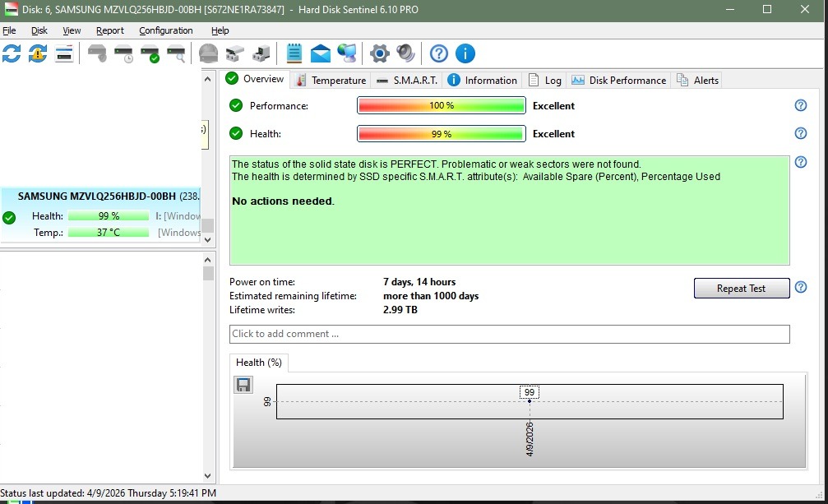Click the sidebar Temp. 37 °C bar
The height and width of the screenshot is (504, 828).
[109, 232]
